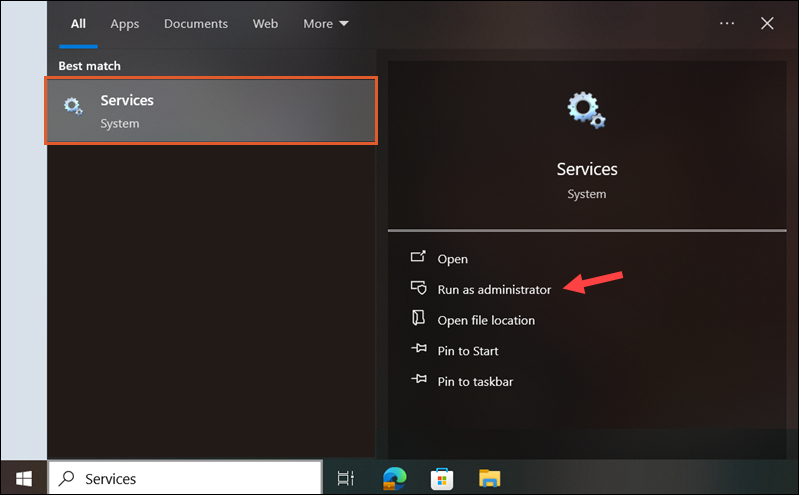Screen dimensions: 799x495
Task: Open the ellipsis options menu
Action: click(x=727, y=23)
